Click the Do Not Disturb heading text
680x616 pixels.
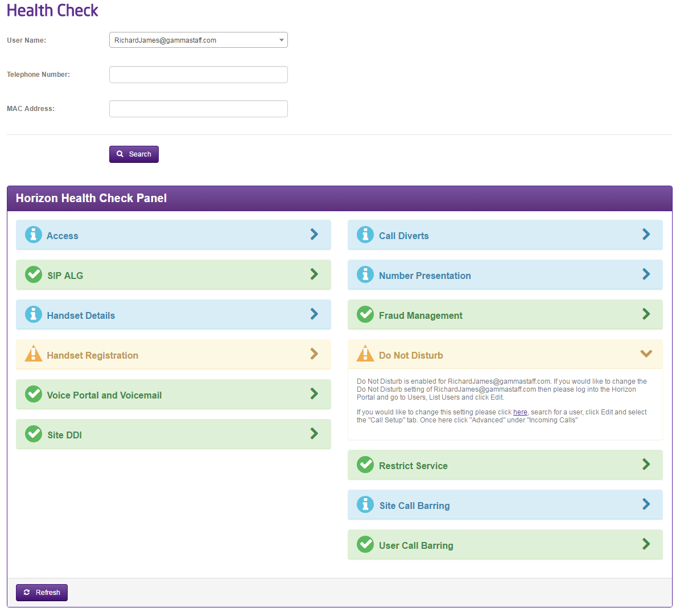411,356
